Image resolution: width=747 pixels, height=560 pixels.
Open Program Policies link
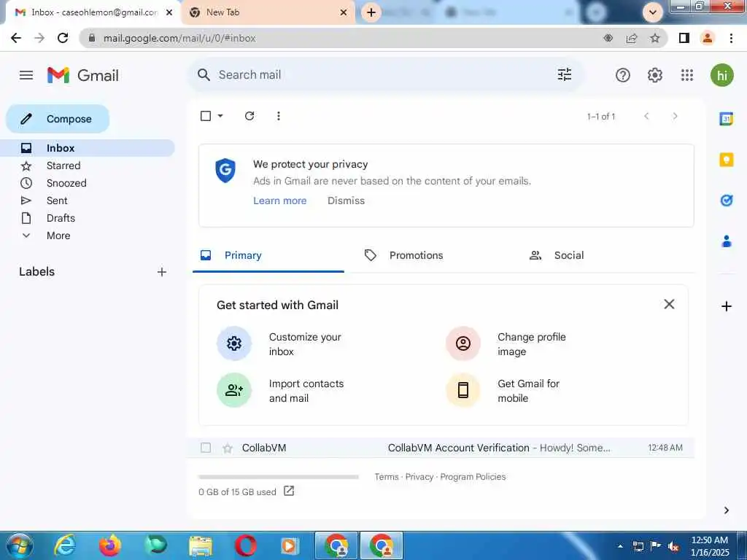tap(473, 477)
